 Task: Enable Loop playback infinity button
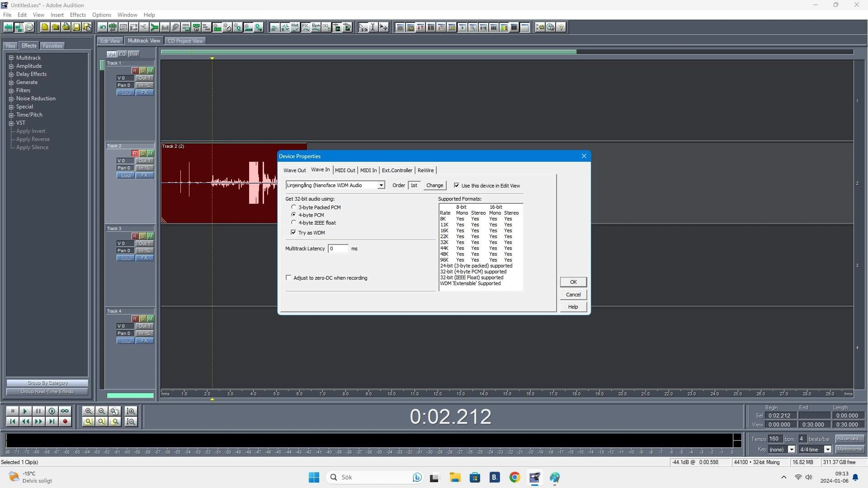tap(65, 411)
